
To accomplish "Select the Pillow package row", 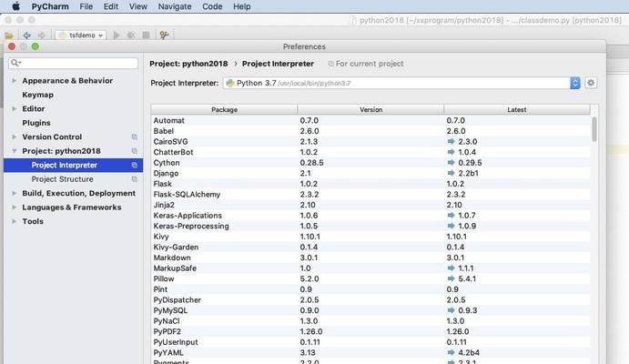I will point(370,278).
